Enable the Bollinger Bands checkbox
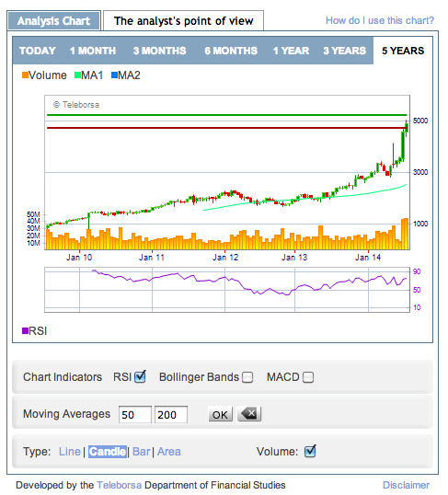Viewport: 448px width, 495px height. (247, 377)
